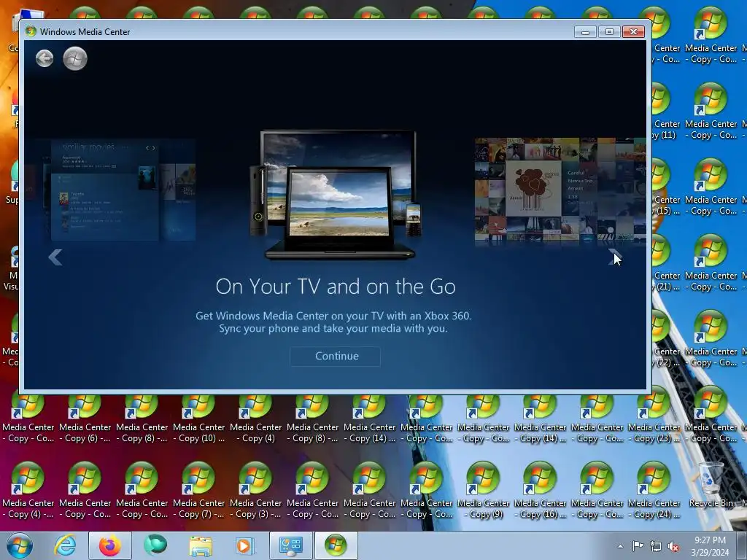Screen dimensions: 747x560
Task: Advance to the next slide with the right chevron
Action: tap(614, 257)
